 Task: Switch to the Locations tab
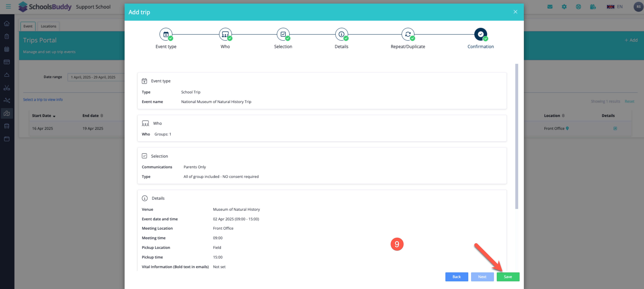point(48,26)
